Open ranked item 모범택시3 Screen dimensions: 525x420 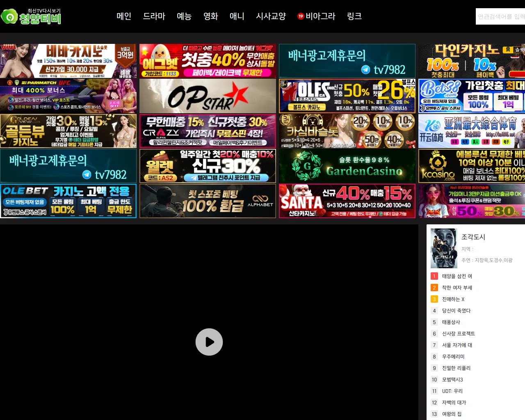coord(452,379)
